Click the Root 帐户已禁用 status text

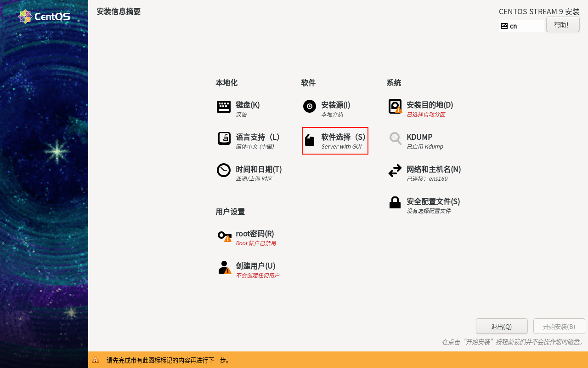click(256, 243)
